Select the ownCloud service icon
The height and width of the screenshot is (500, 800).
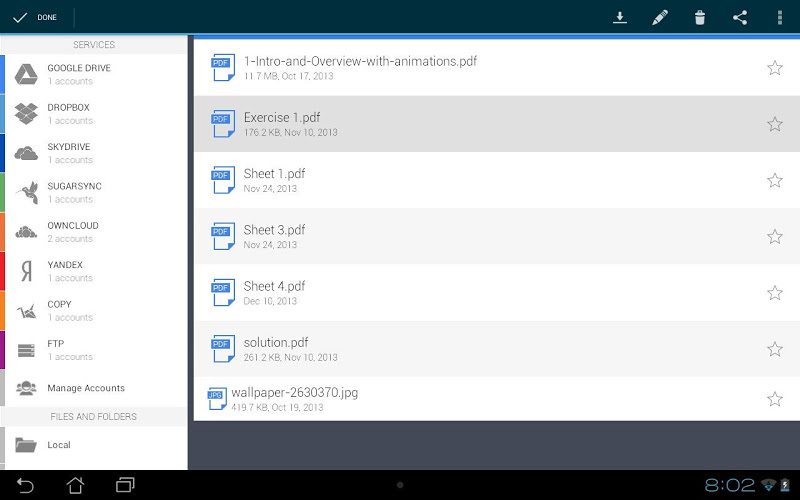[x=26, y=232]
